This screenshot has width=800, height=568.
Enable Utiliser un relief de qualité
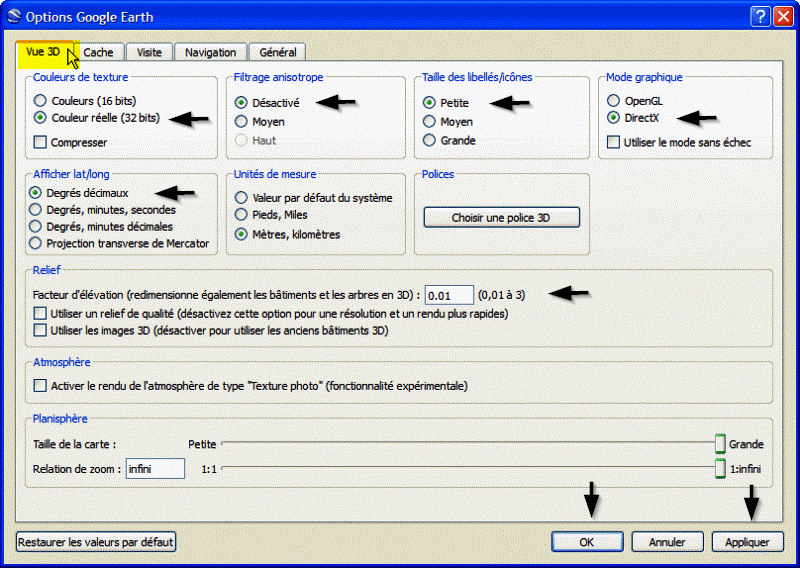click(x=40, y=313)
